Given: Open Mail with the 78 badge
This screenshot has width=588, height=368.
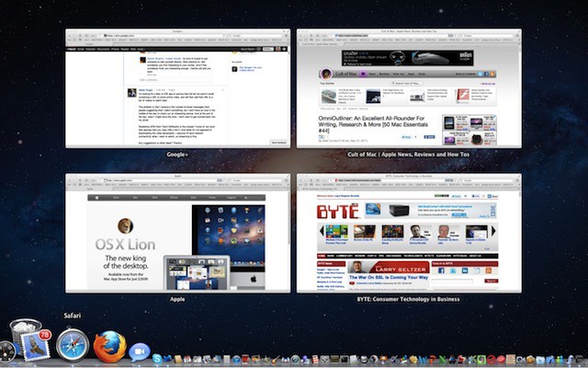Looking at the screenshot, I should pos(36,346).
